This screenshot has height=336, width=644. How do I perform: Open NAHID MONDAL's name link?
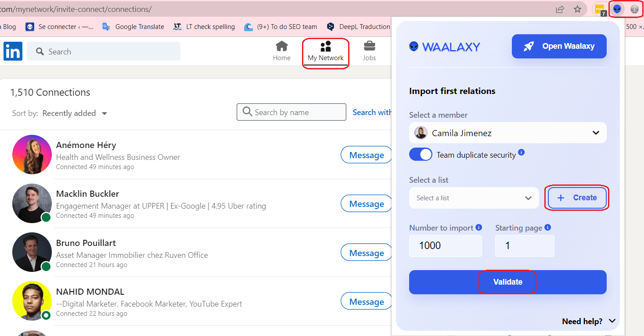[90, 292]
